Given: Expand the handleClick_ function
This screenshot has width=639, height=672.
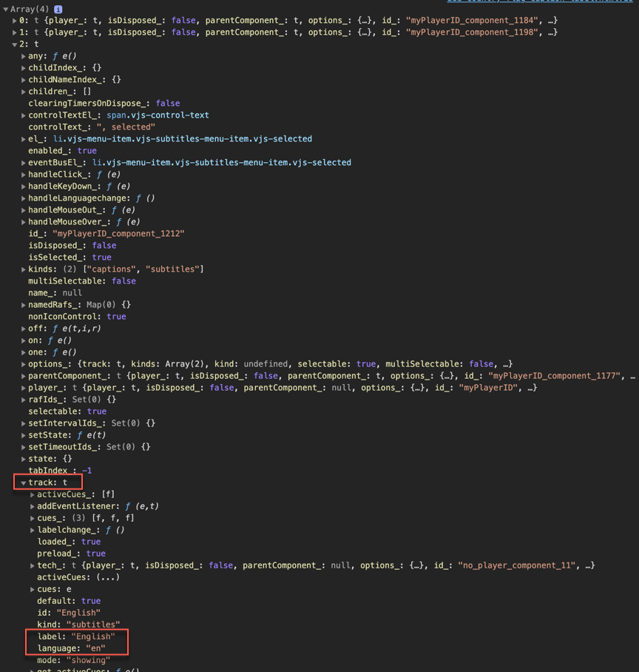Looking at the screenshot, I should (x=24, y=175).
